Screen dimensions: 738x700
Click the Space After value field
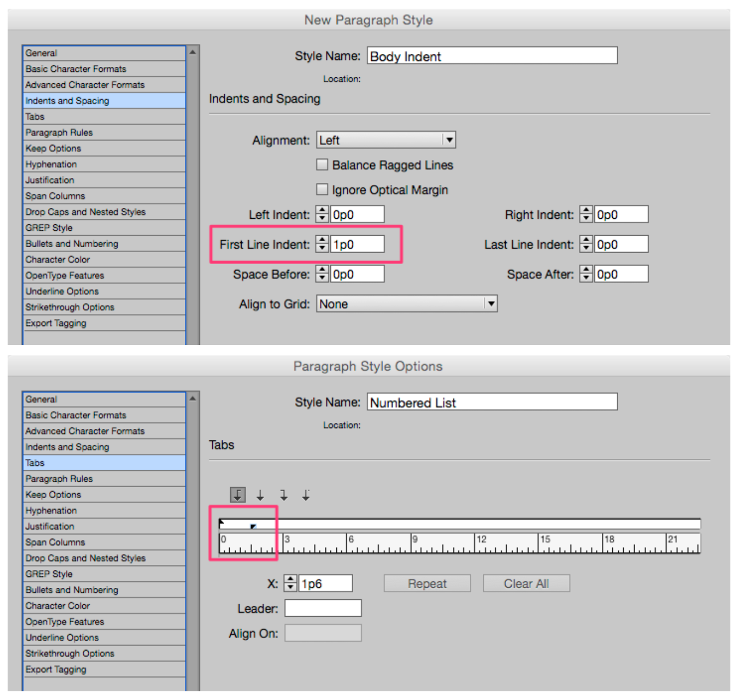click(x=621, y=274)
